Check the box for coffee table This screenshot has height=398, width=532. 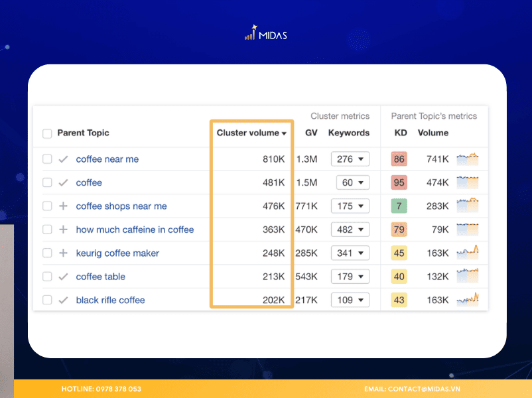[x=47, y=276]
